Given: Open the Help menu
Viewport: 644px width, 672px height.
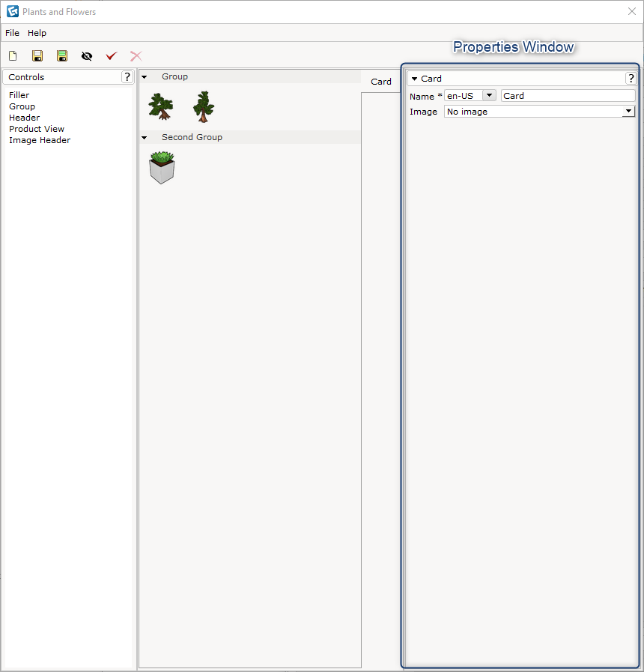Looking at the screenshot, I should coord(37,33).
